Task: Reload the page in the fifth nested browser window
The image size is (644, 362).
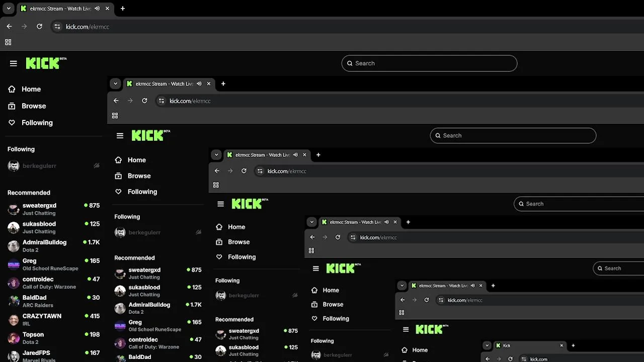Action: [427, 300]
